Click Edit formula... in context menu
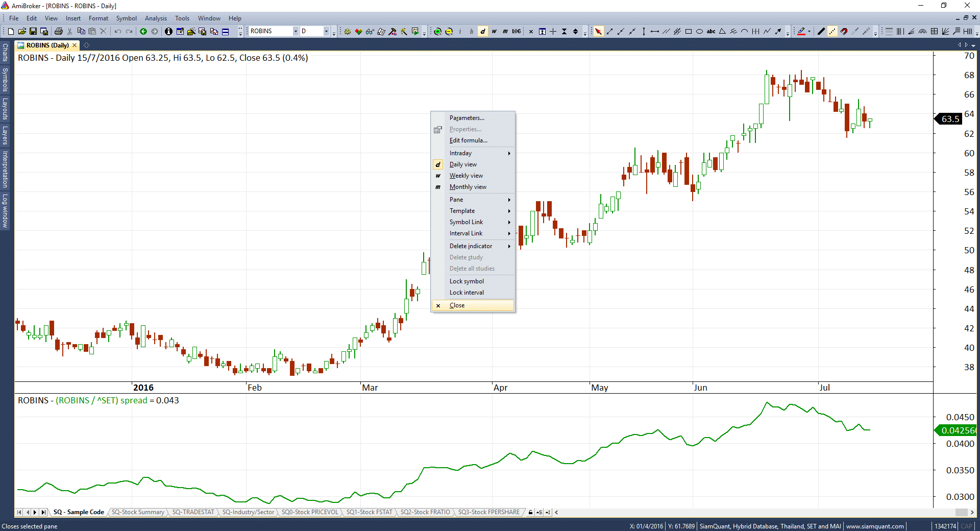 coord(468,140)
